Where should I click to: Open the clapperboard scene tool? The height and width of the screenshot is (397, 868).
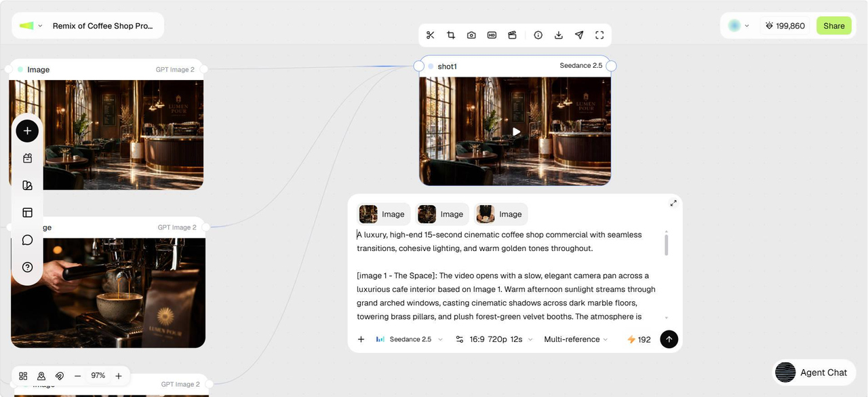(x=512, y=35)
